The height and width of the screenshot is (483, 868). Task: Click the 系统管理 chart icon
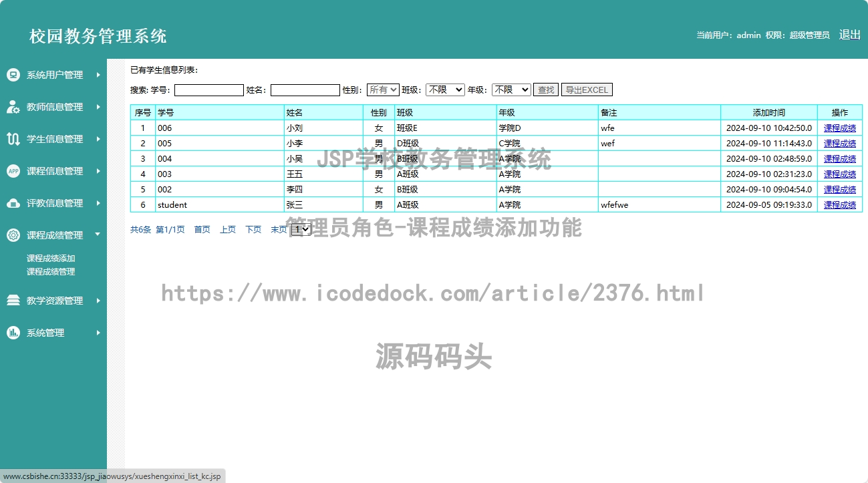click(13, 333)
